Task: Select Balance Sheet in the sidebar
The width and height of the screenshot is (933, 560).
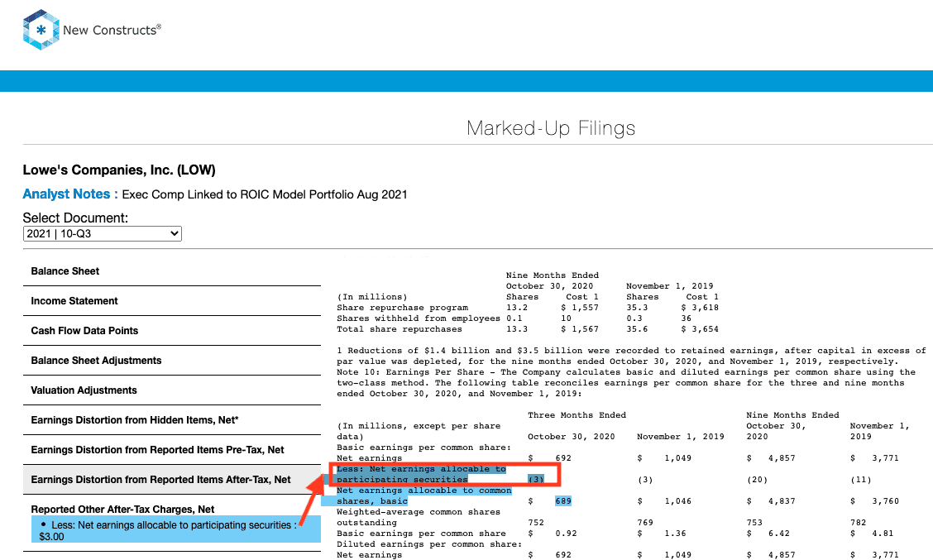Action: click(172, 271)
